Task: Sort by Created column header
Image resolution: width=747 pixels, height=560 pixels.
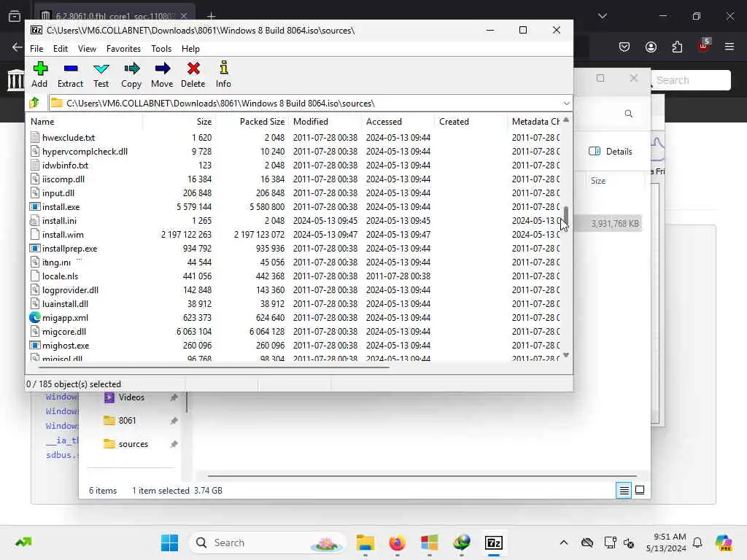Action: [x=471, y=122]
